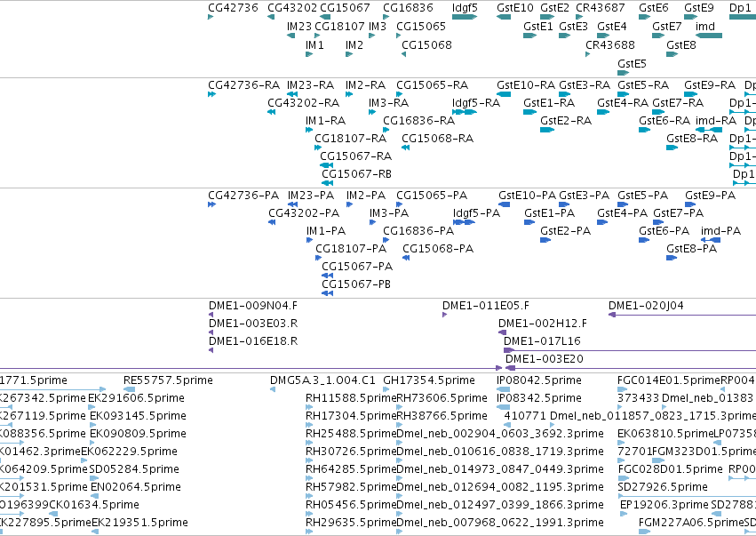Screen dimensions: 756x536
Task: Select EST EK291606.5prime
Action: (136, 398)
